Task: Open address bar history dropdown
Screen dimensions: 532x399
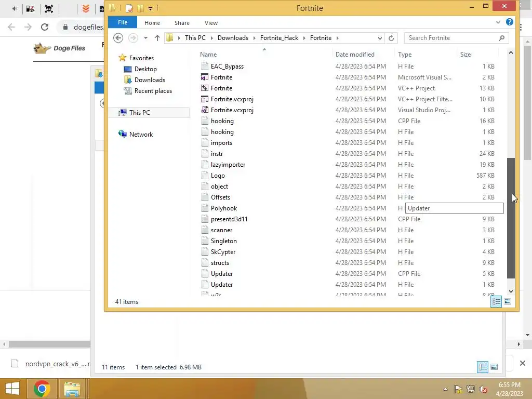Action: pos(380,38)
